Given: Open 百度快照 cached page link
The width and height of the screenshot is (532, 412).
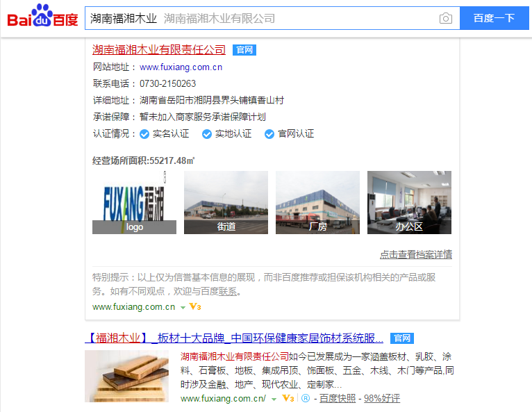Looking at the screenshot, I should (338, 398).
